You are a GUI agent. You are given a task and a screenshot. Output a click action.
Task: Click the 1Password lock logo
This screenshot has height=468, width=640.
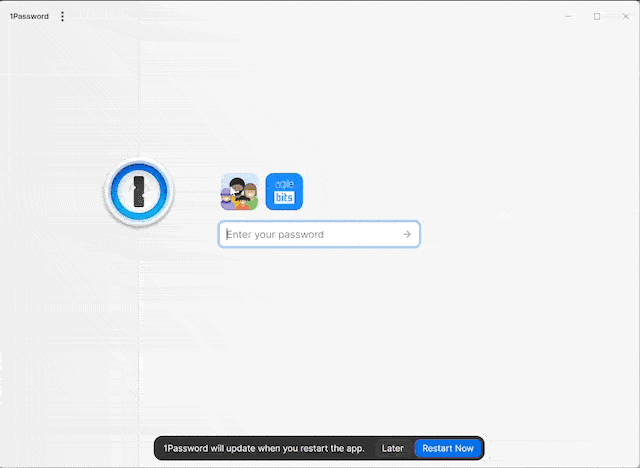139,192
